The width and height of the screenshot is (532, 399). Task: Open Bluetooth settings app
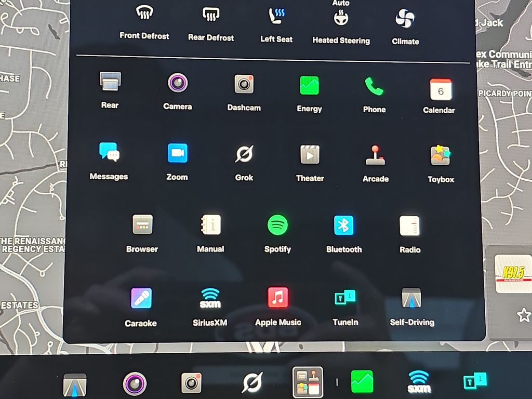(344, 234)
